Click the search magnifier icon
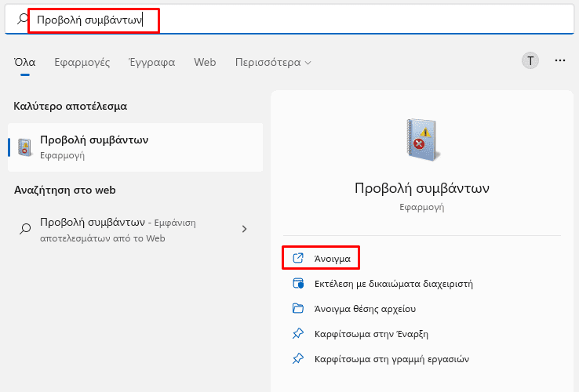The image size is (579, 392). pos(21,20)
